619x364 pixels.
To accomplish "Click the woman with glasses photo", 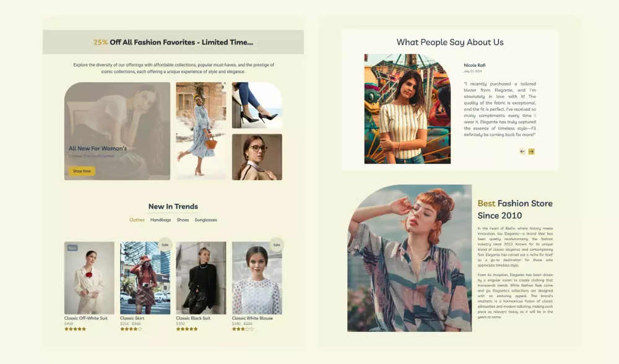I will click(x=257, y=157).
